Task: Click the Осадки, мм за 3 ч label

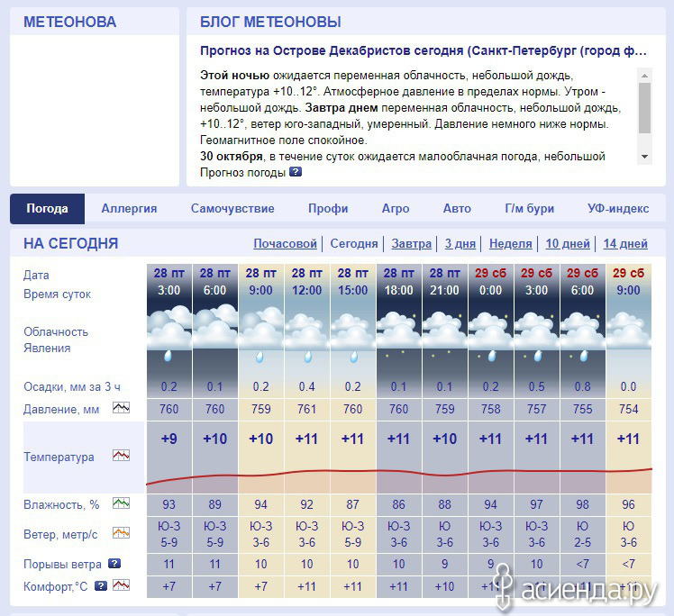Action: click(x=72, y=386)
